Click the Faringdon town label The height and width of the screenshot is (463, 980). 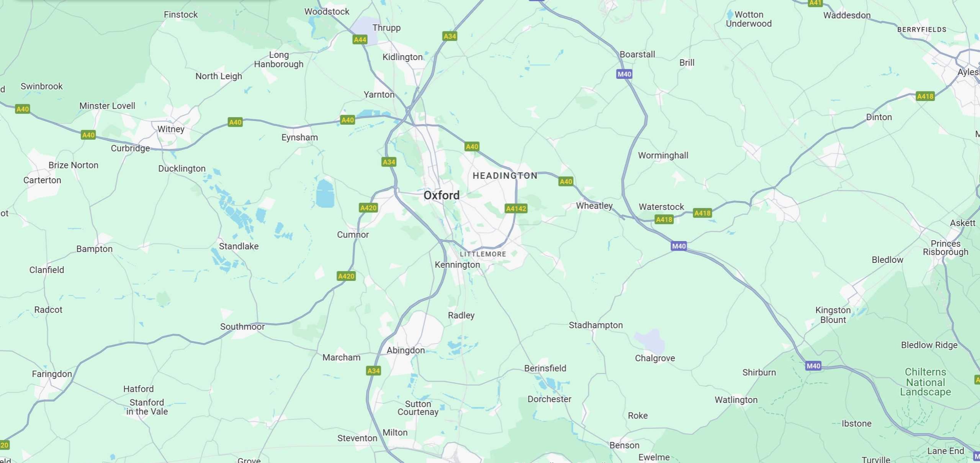[52, 374]
